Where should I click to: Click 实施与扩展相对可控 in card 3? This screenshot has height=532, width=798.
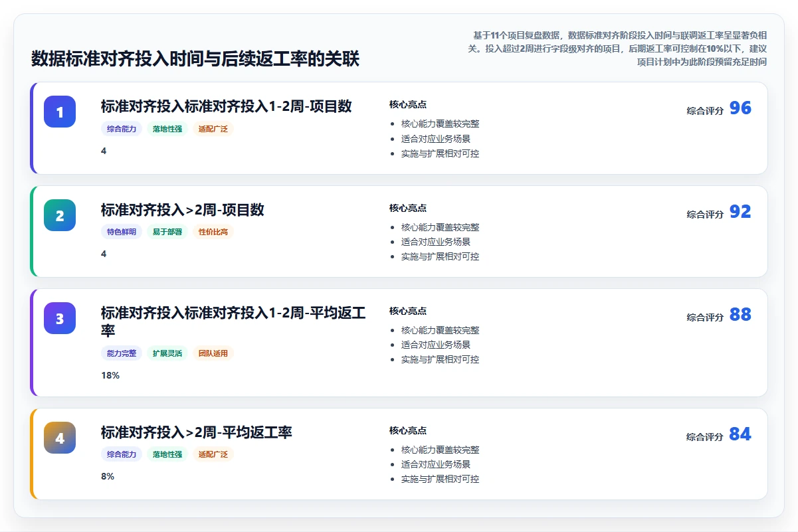coord(440,359)
